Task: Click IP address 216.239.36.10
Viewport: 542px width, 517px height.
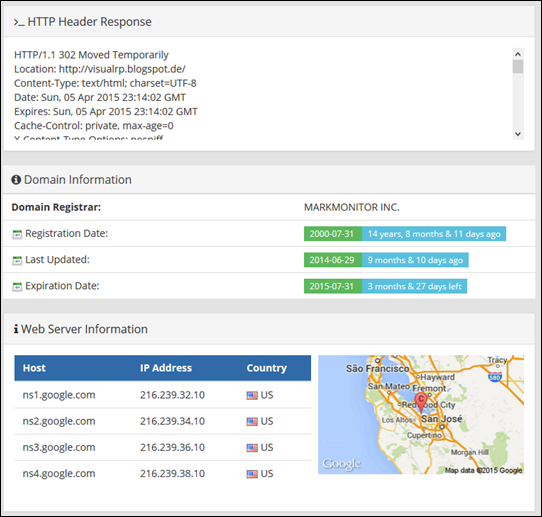Action: (x=172, y=448)
